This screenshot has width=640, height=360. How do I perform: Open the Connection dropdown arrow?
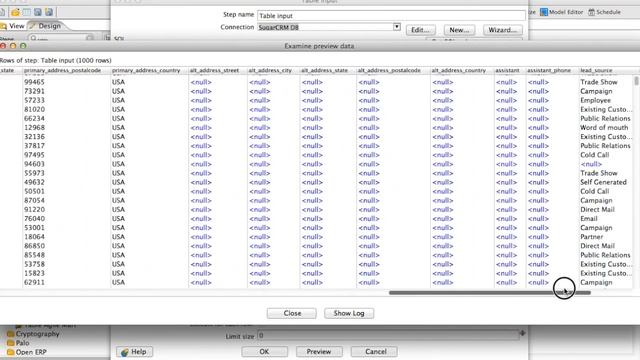pyautogui.click(x=397, y=27)
